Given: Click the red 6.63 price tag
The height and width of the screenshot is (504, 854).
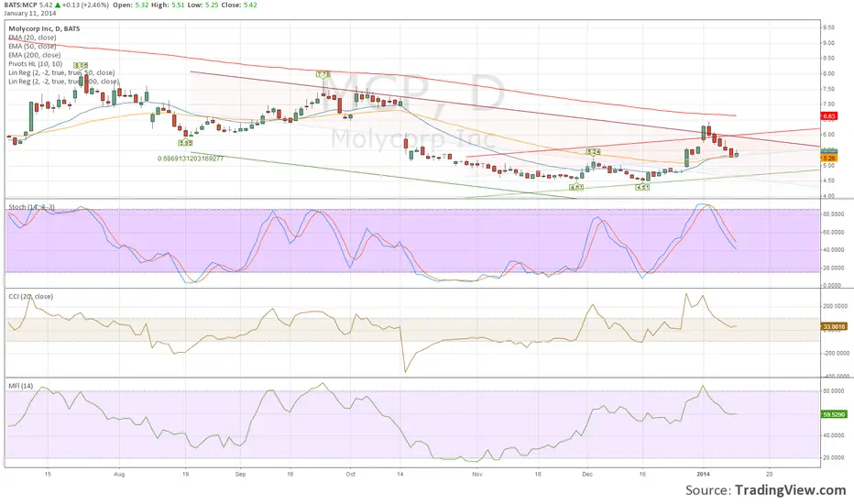Looking at the screenshot, I should click(829, 116).
